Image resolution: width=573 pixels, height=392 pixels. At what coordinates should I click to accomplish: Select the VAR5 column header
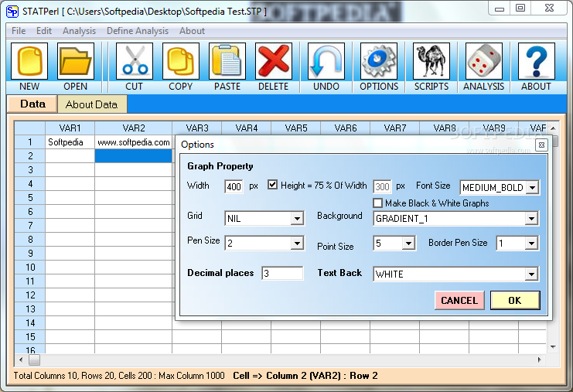(x=296, y=128)
